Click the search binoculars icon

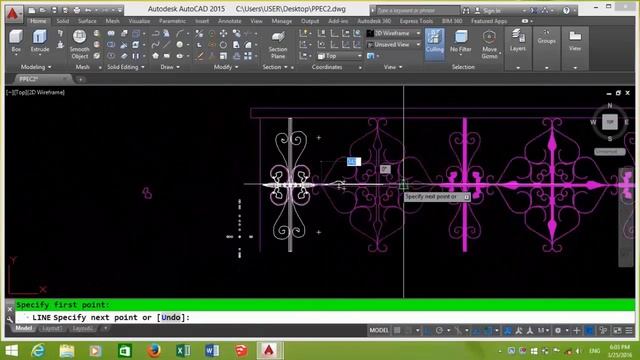point(466,11)
